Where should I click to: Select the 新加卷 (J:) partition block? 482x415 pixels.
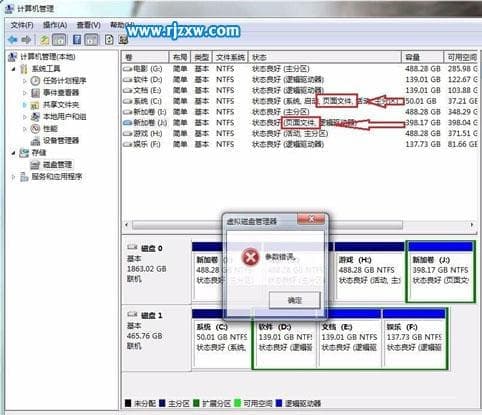point(441,272)
